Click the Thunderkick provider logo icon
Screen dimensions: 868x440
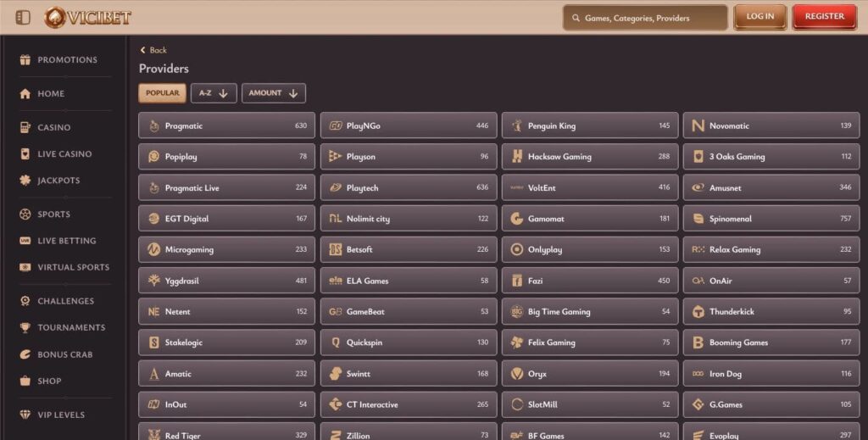698,312
